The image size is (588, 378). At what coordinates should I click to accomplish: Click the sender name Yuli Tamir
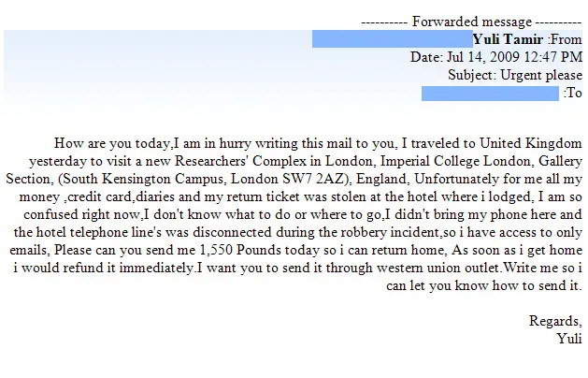(x=508, y=39)
